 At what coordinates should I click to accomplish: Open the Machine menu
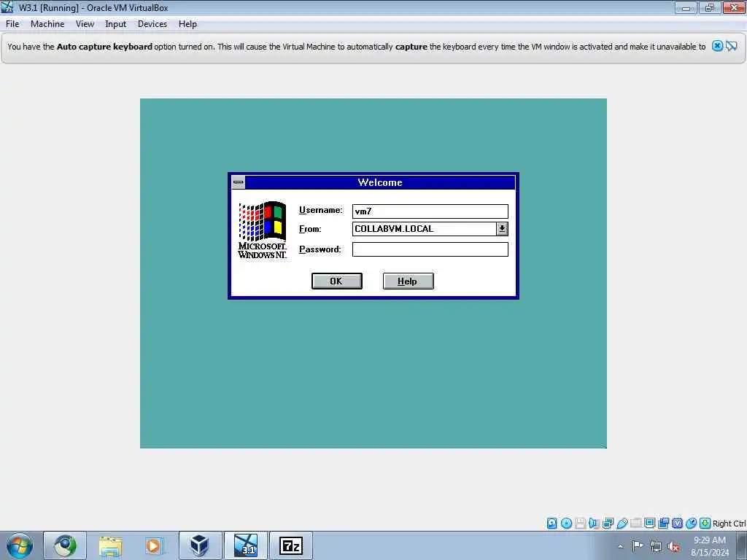click(x=47, y=24)
